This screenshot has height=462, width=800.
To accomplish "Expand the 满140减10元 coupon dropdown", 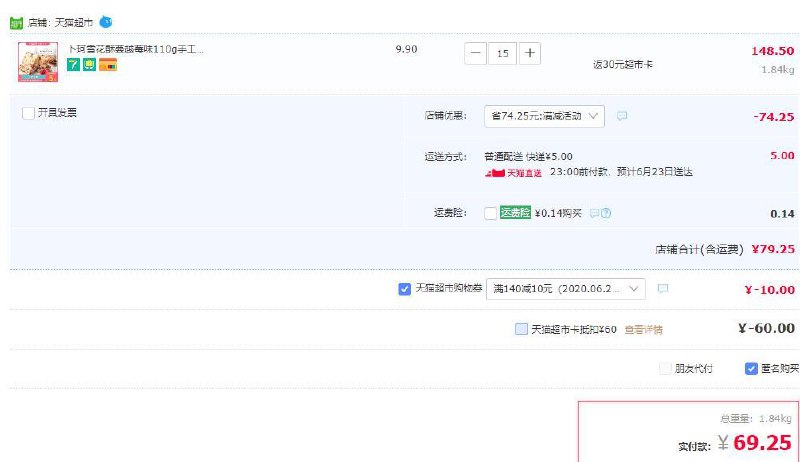I will (566, 289).
